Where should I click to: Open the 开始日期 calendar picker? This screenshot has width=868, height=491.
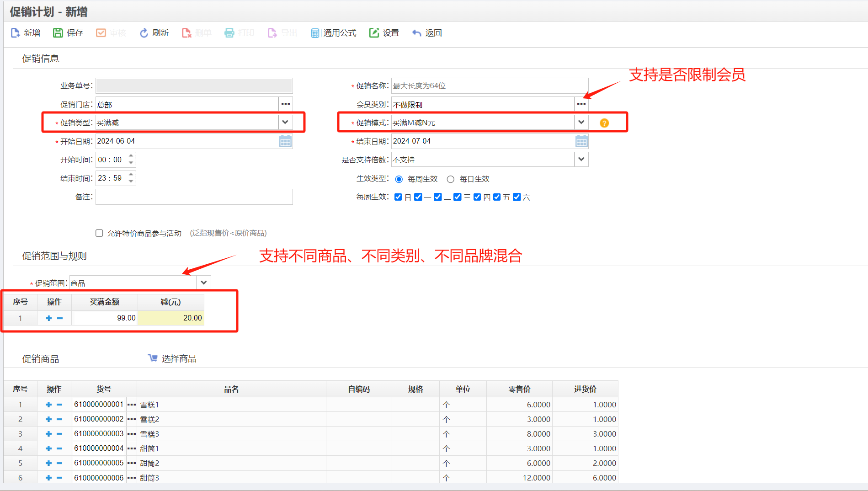pyautogui.click(x=285, y=141)
